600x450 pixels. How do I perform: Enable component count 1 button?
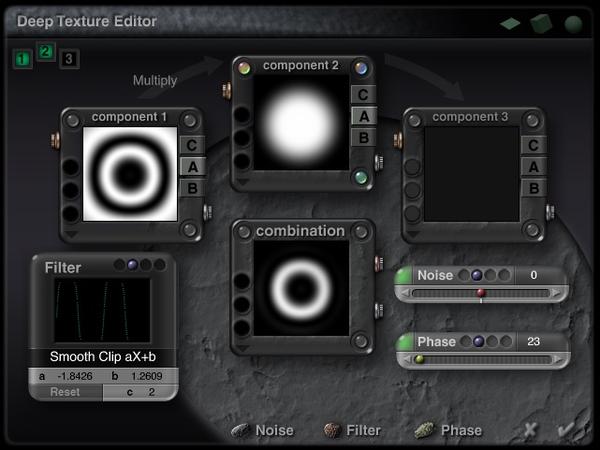pyautogui.click(x=23, y=59)
